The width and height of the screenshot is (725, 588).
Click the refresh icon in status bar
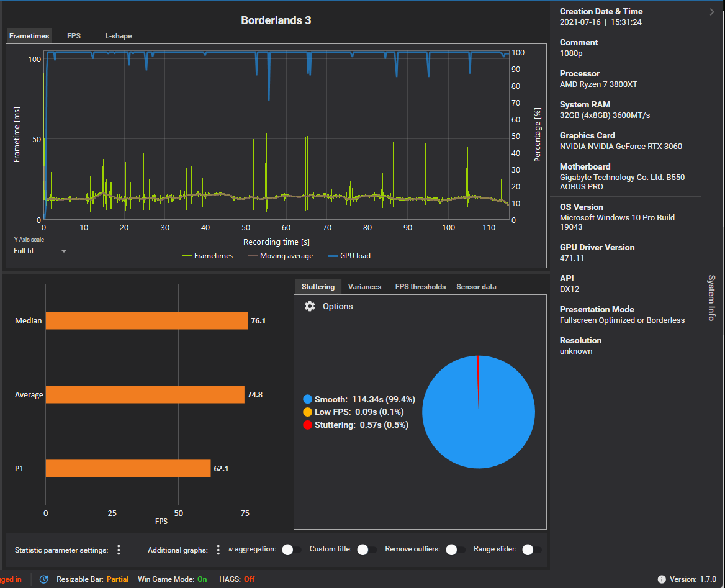(x=44, y=579)
